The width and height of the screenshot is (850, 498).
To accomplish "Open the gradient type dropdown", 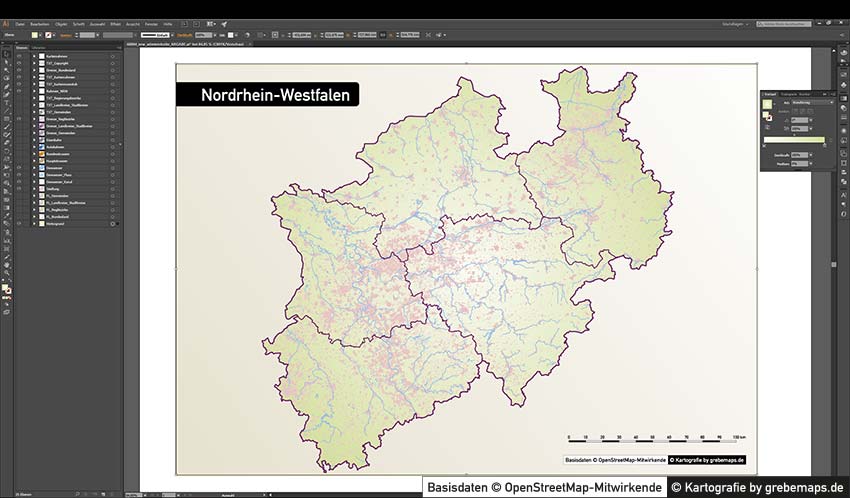I will point(815,102).
